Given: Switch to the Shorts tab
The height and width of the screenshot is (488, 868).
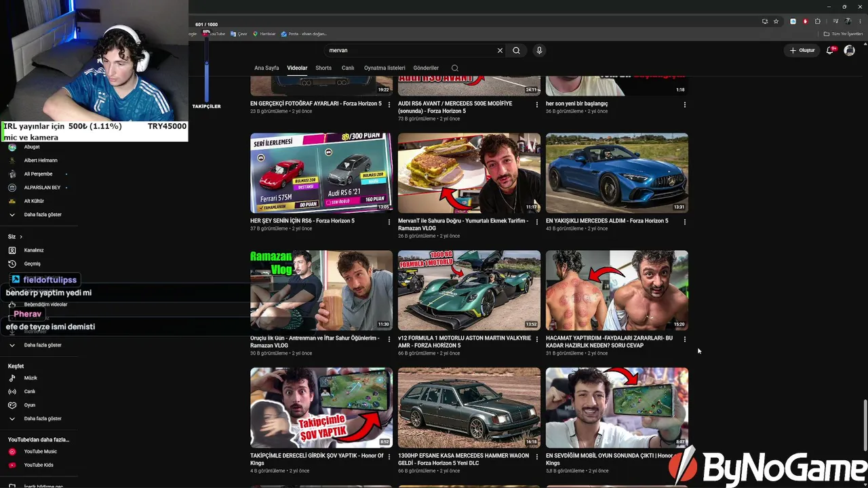Looking at the screenshot, I should [x=323, y=68].
